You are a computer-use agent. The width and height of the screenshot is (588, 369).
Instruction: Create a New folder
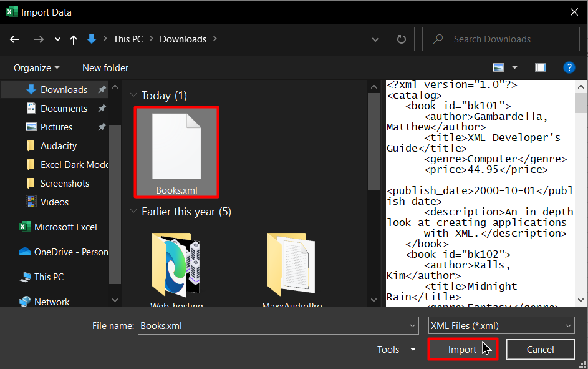coord(105,68)
